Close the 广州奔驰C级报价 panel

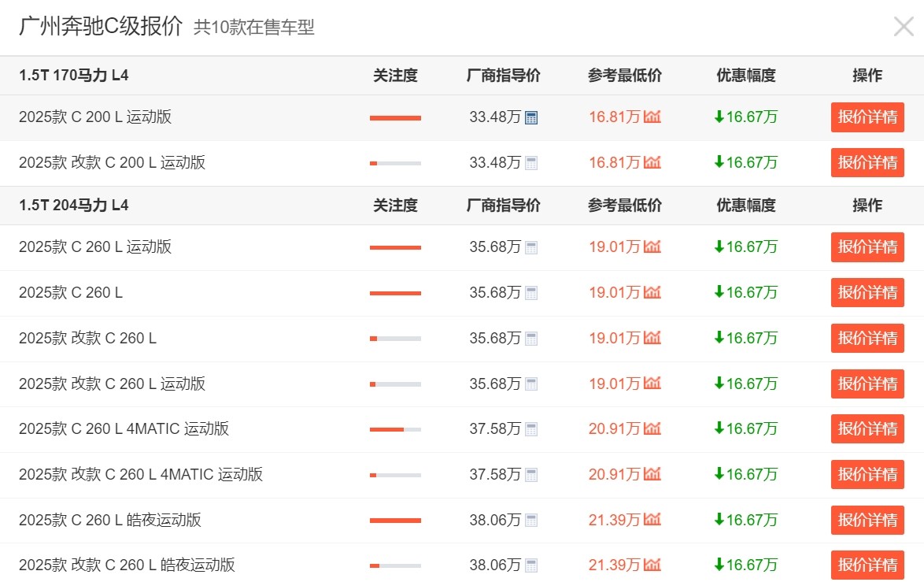904,27
